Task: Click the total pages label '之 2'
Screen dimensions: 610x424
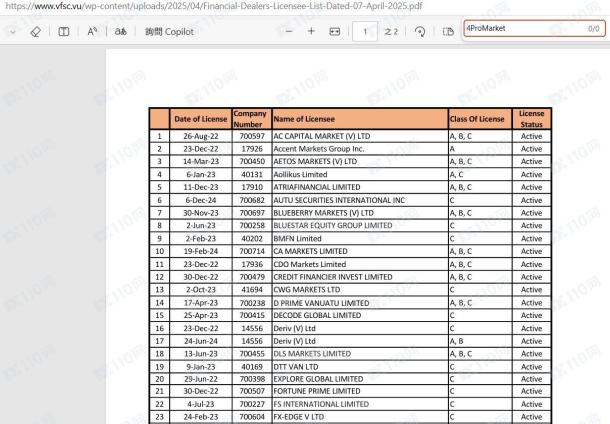Action: point(391,32)
